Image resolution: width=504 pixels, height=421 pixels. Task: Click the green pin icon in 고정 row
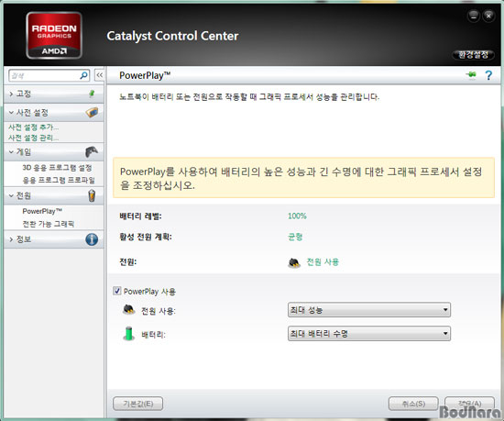pos(92,94)
